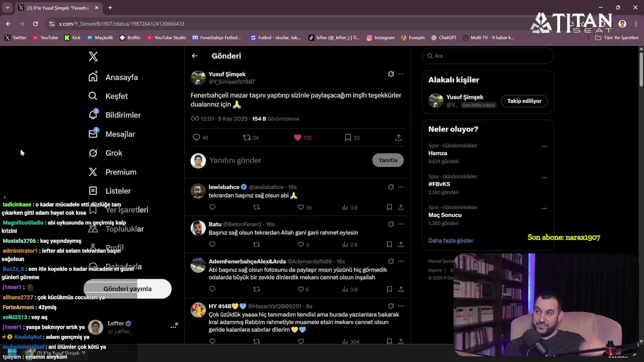This screenshot has width=644, height=362.
Task: Click the browser address bar URL
Action: [122, 24]
